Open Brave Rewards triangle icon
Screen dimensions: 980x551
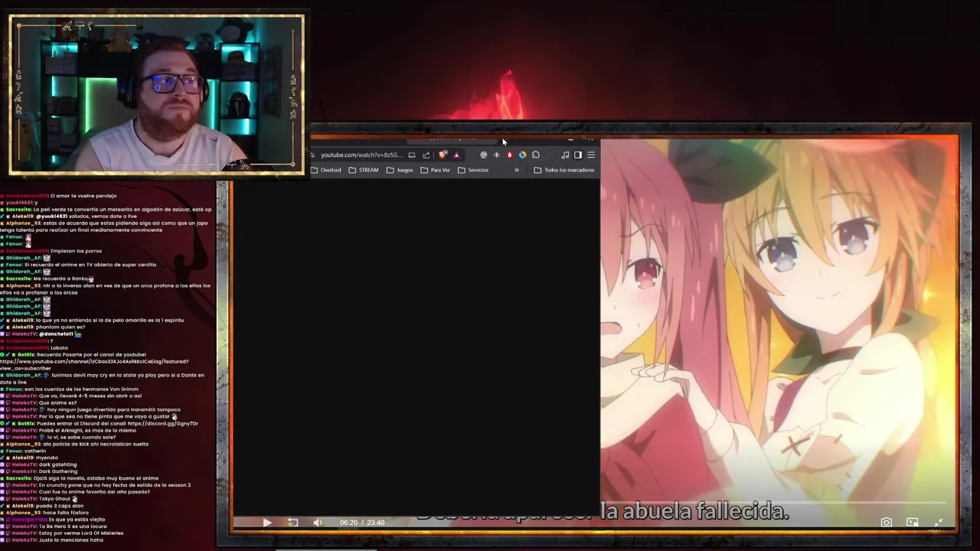click(456, 155)
